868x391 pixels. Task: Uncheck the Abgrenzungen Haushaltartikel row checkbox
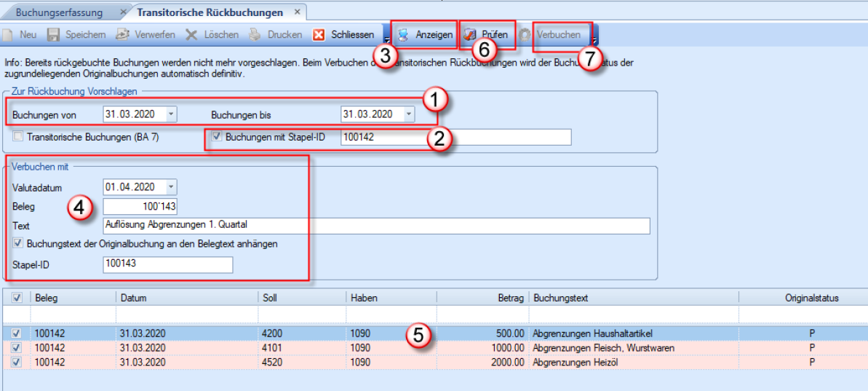click(x=17, y=333)
